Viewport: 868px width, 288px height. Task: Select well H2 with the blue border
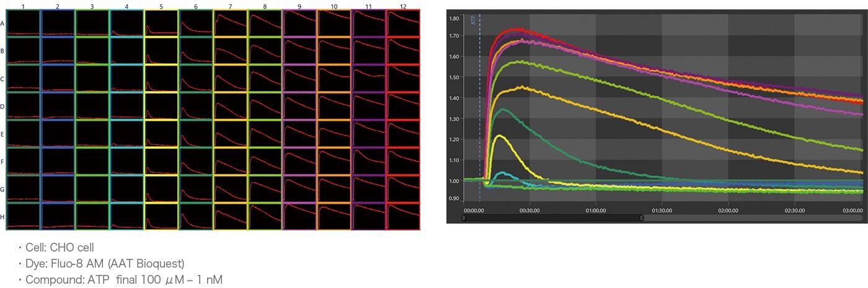tap(58, 217)
